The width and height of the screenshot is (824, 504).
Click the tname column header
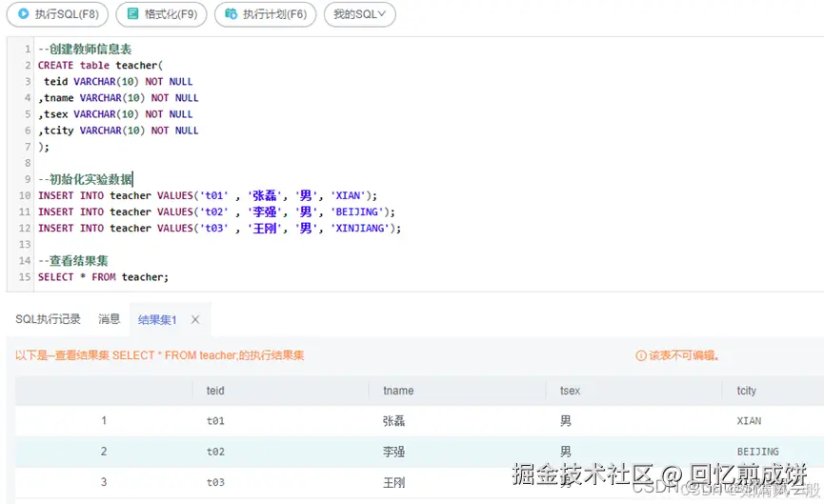click(x=398, y=391)
